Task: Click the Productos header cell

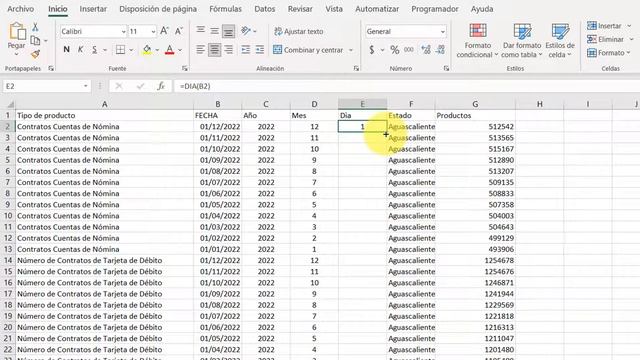Action: coord(475,116)
